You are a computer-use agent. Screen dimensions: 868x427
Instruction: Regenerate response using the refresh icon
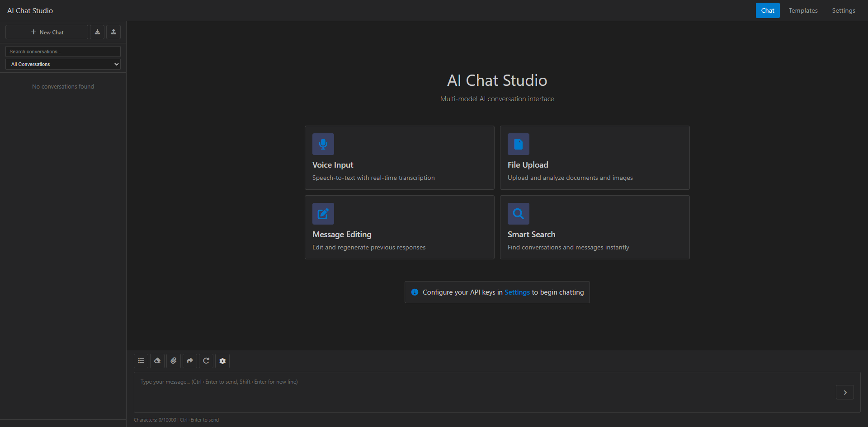coord(206,361)
